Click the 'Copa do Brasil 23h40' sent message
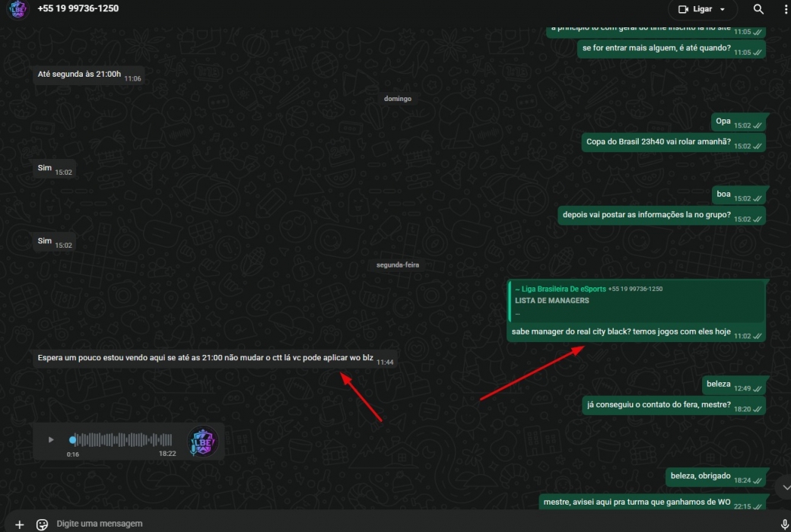 [658, 142]
